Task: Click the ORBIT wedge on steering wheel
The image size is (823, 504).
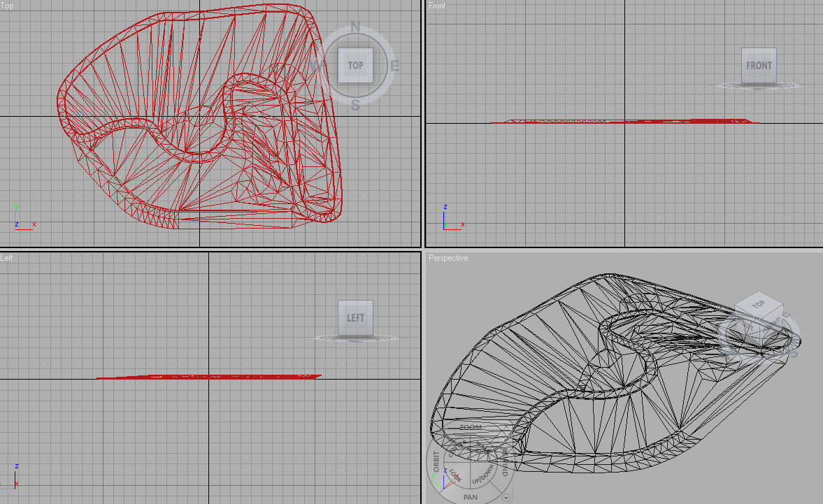Action: [x=436, y=461]
